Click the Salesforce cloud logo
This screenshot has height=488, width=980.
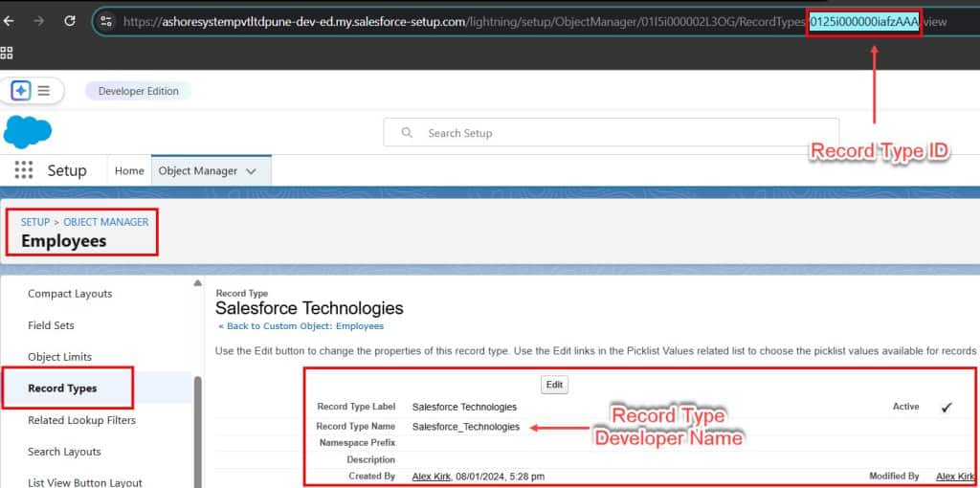28,132
